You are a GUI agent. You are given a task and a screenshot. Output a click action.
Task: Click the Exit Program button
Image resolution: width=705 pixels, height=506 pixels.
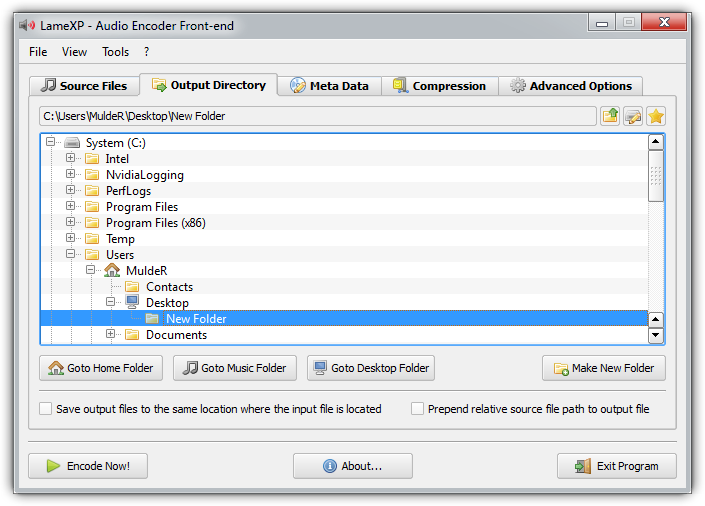(x=617, y=466)
